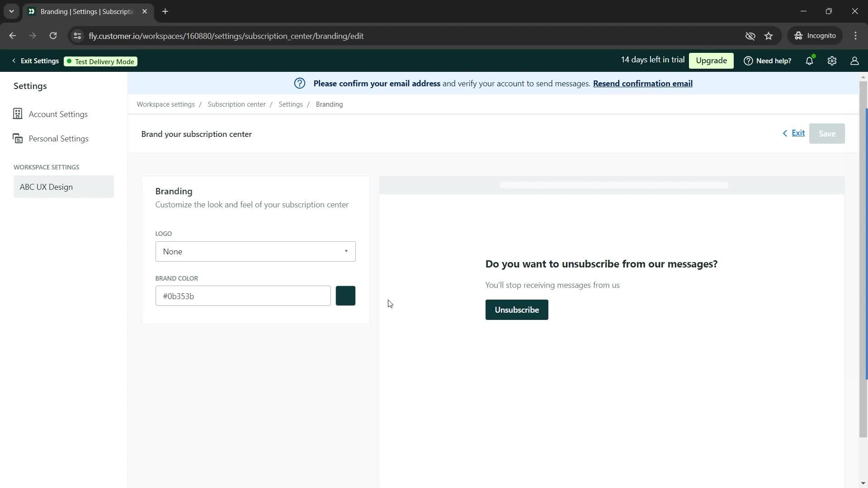Expand the Logo dropdown selector
This screenshot has width=868, height=488.
256,251
